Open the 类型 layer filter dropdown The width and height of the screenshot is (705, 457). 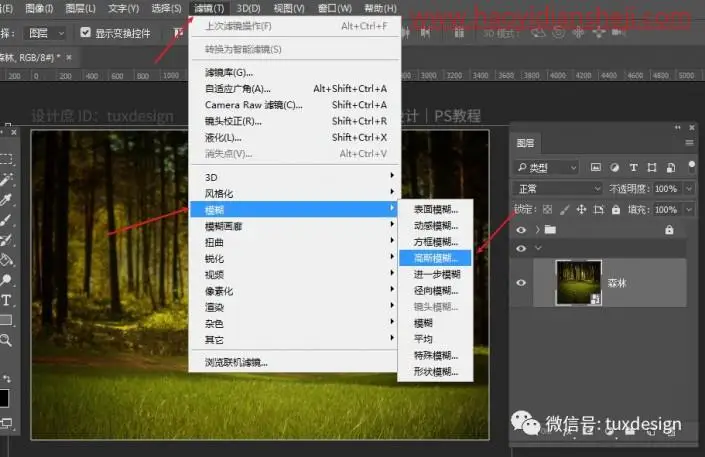546,167
